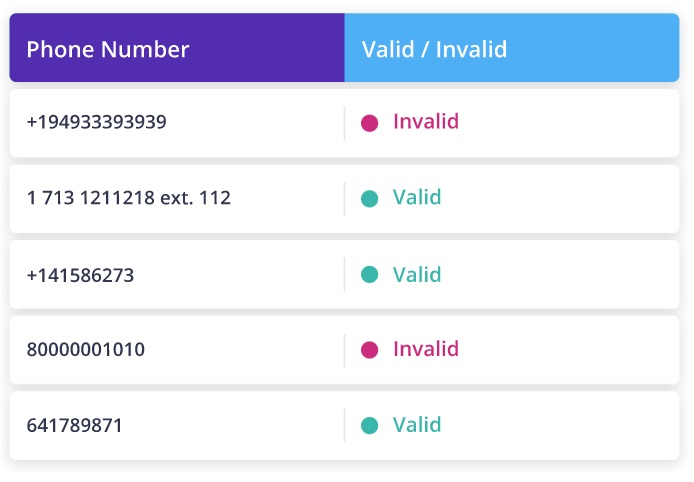Click the Valid label for 641789871

point(417,424)
